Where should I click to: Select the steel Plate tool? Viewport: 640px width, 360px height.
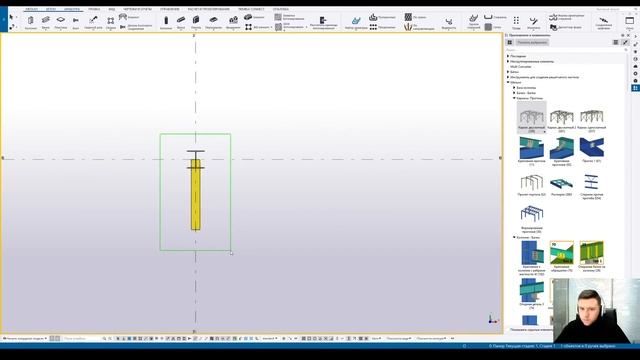pos(61,22)
